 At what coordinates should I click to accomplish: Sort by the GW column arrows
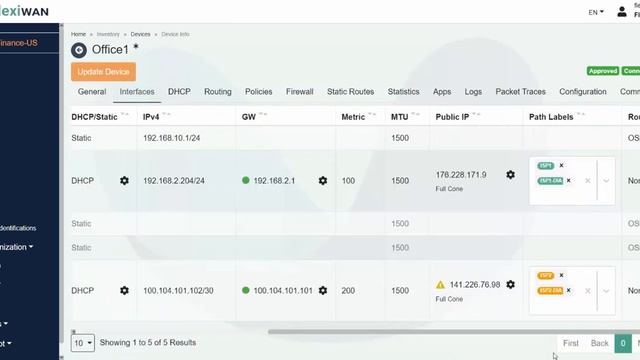tap(263, 114)
